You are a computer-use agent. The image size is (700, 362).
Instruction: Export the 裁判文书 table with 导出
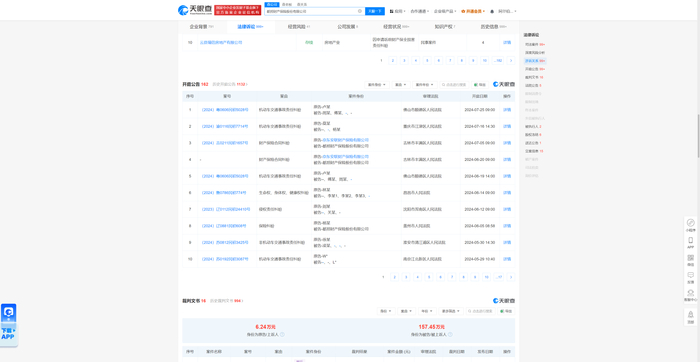coord(506,311)
